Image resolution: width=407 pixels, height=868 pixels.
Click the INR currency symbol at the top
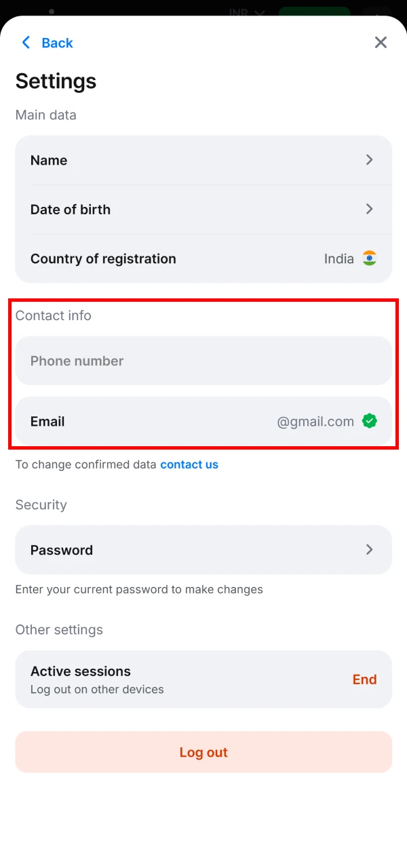click(x=238, y=12)
